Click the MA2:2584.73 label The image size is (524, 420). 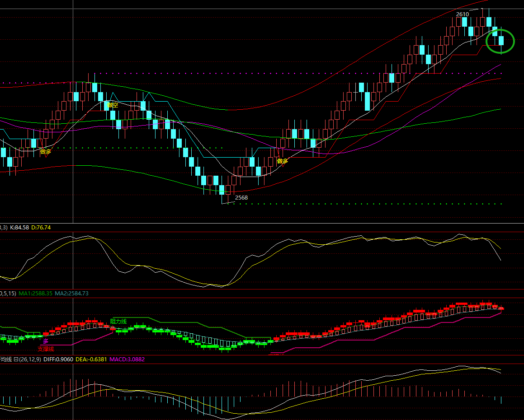click(x=71, y=294)
